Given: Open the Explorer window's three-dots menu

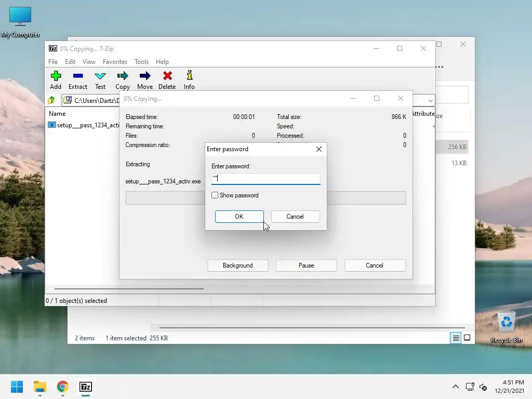Looking at the screenshot, I should pyautogui.click(x=440, y=67).
